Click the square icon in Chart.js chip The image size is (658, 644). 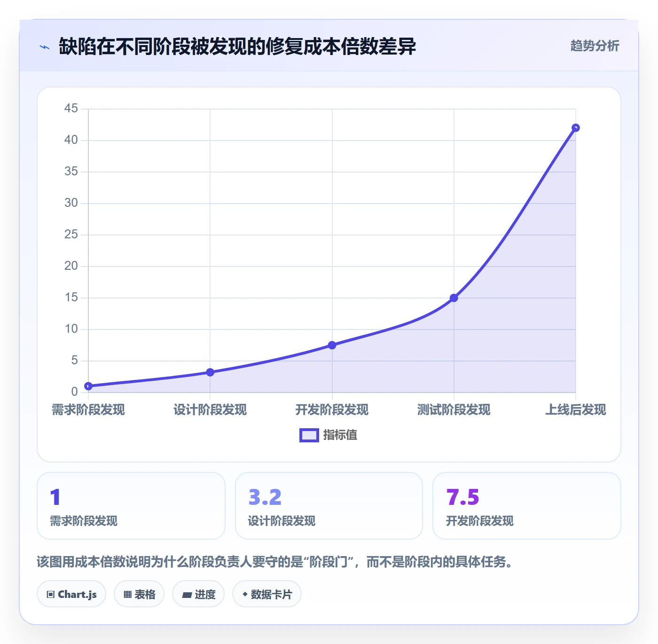pyautogui.click(x=51, y=595)
